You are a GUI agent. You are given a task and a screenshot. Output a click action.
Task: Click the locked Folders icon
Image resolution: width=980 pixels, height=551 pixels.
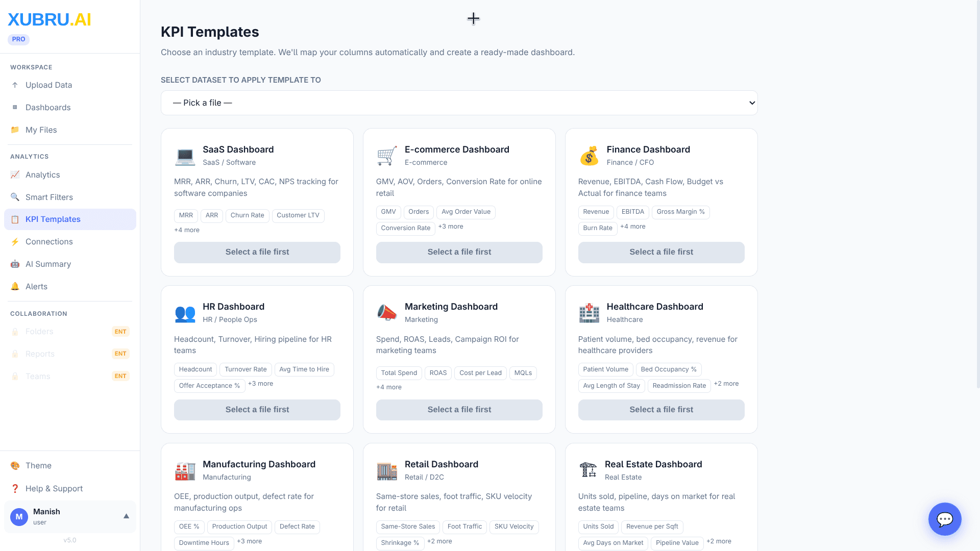pos(15,332)
